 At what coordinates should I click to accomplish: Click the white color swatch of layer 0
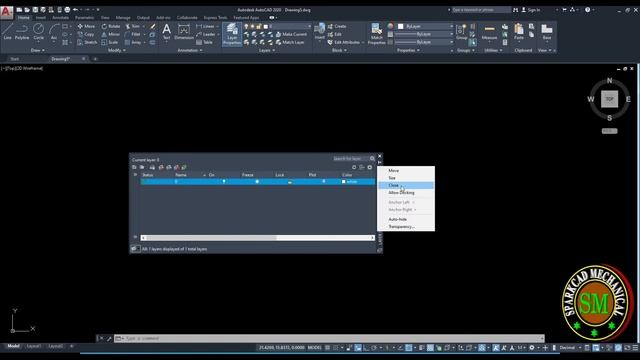[x=344, y=182]
